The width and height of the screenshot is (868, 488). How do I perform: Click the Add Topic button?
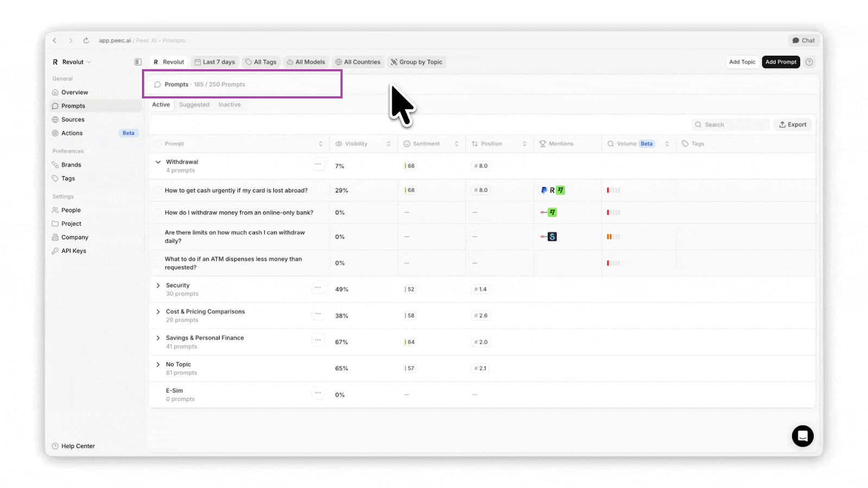coord(742,62)
